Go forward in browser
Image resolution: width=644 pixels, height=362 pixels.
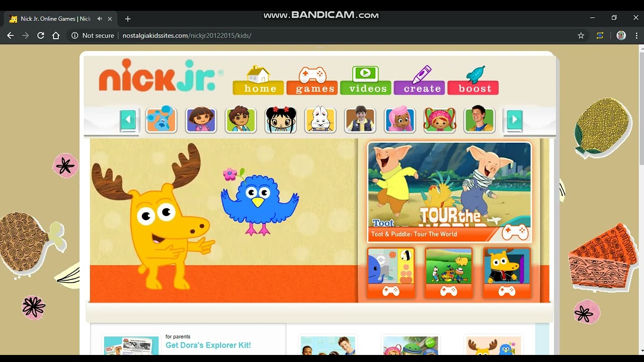[26, 36]
